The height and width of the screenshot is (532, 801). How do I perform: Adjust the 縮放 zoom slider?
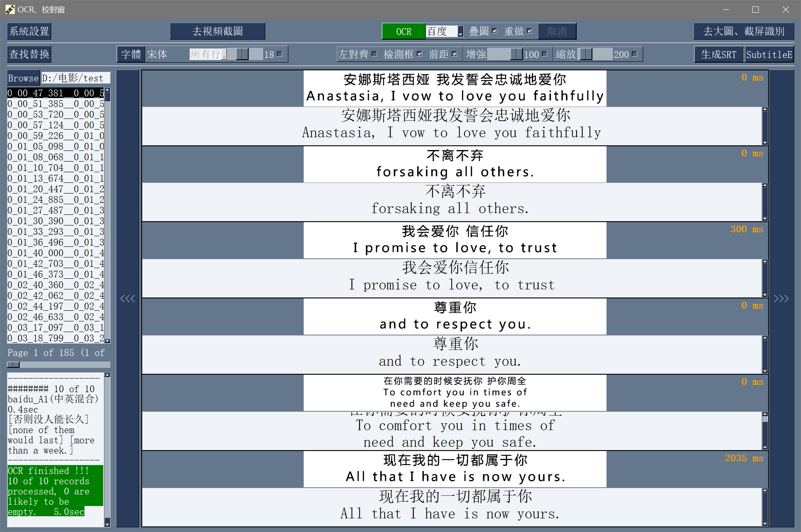595,54
